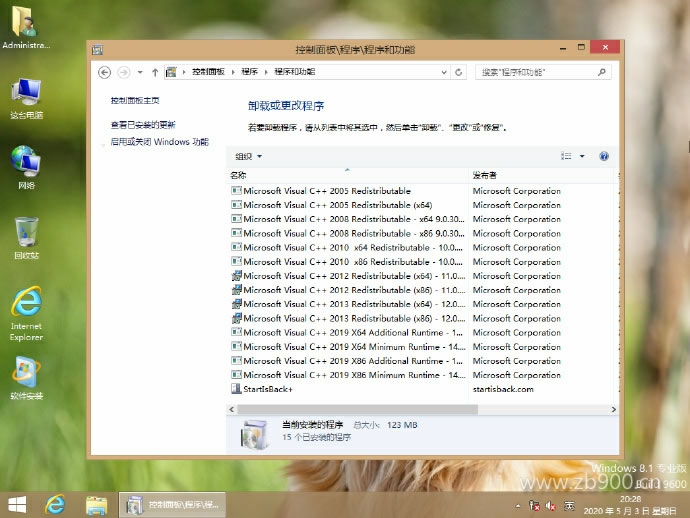Viewport: 690px width, 518px height.
Task: Click the Windows Start button
Action: click(x=17, y=505)
